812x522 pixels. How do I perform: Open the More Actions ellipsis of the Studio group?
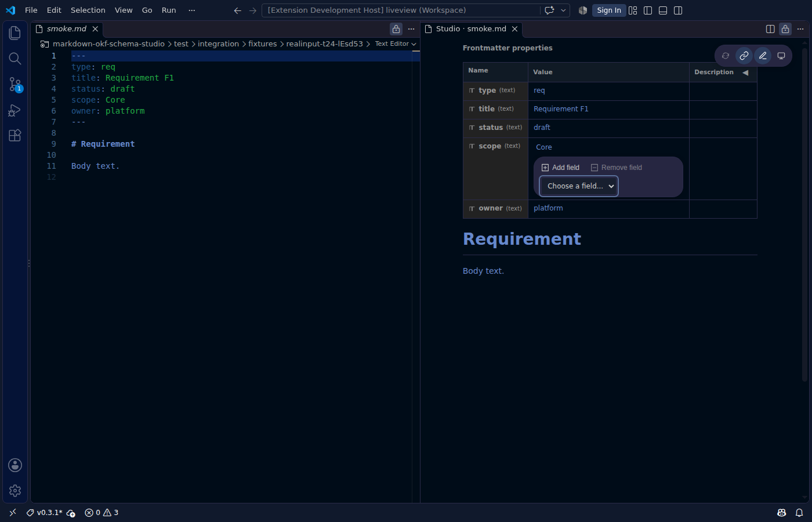tap(800, 29)
